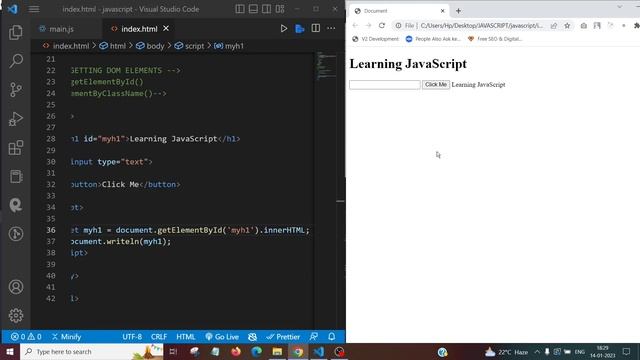Toggle primary side bar layout icon
The width and height of the screenshot is (640, 360).
click(240, 9)
